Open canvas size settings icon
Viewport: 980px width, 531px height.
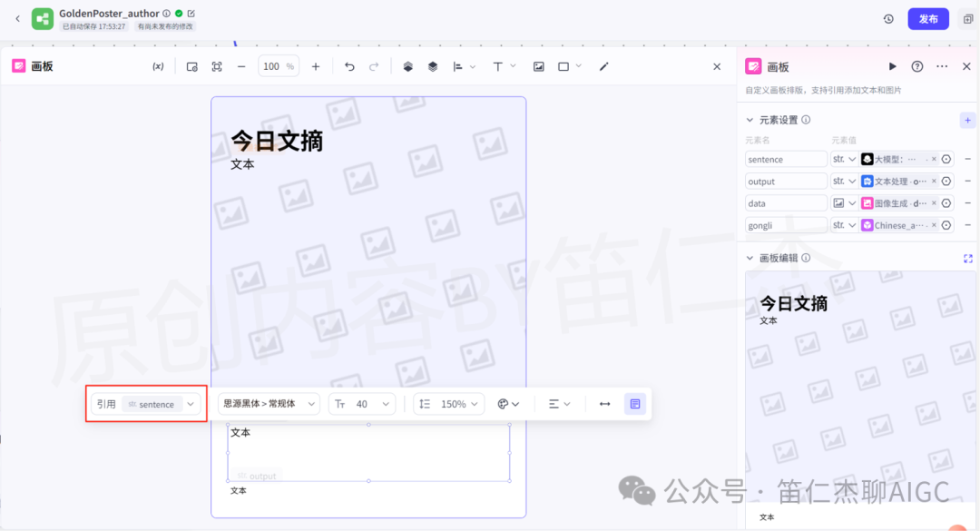click(x=191, y=66)
